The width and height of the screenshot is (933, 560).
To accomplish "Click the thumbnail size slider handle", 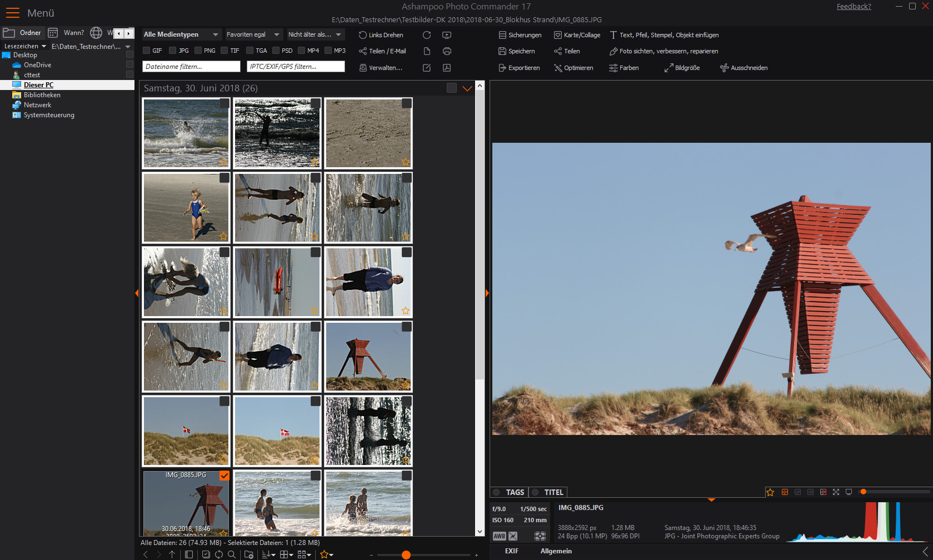I will 406,555.
